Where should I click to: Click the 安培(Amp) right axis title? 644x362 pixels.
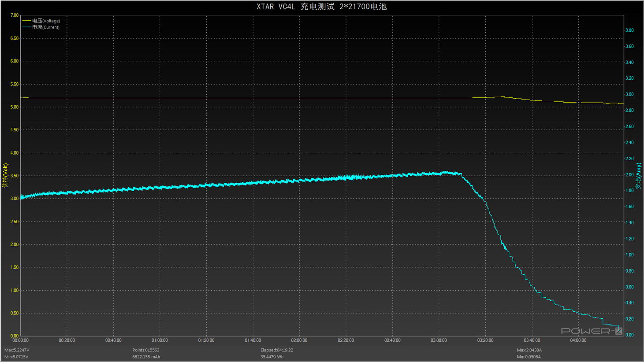(x=638, y=176)
